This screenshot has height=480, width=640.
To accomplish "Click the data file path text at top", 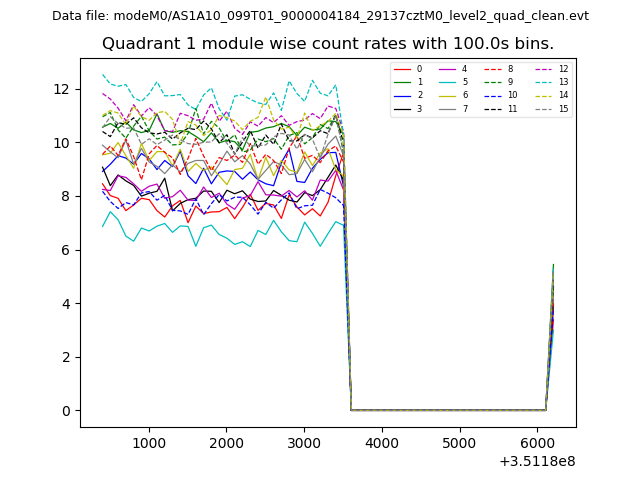I will 320,16.
